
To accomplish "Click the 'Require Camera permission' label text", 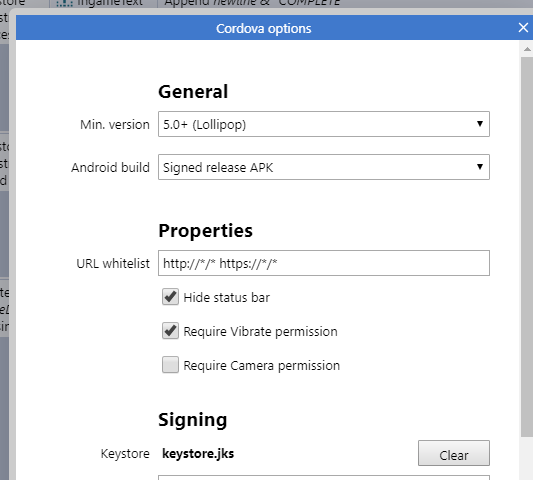I will tap(261, 365).
